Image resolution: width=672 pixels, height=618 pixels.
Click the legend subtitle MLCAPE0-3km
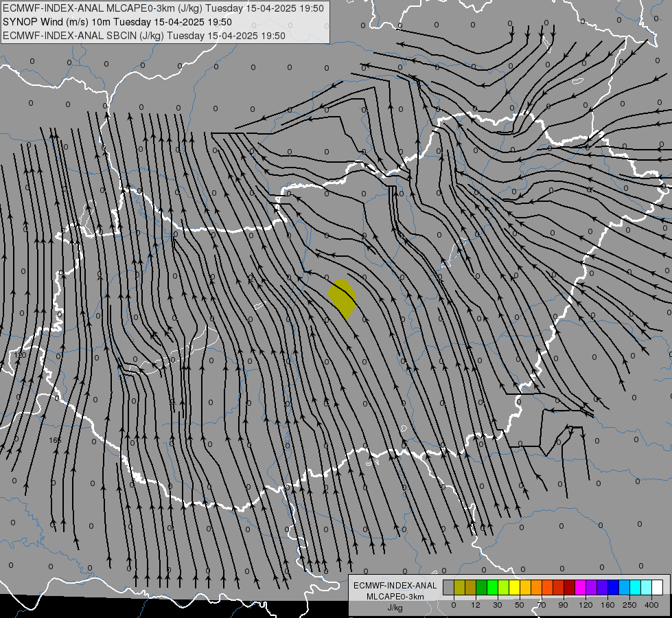point(395,597)
